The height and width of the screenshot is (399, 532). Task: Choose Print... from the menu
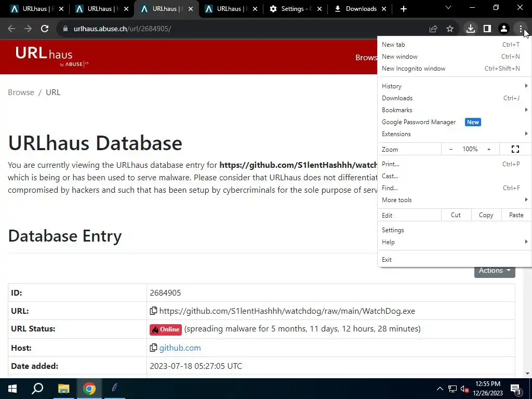(x=454, y=164)
